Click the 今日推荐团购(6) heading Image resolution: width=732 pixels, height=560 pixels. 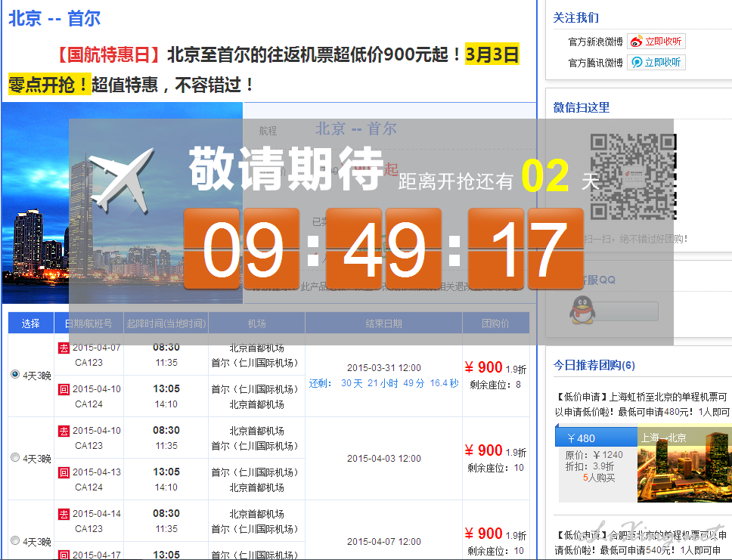[594, 365]
